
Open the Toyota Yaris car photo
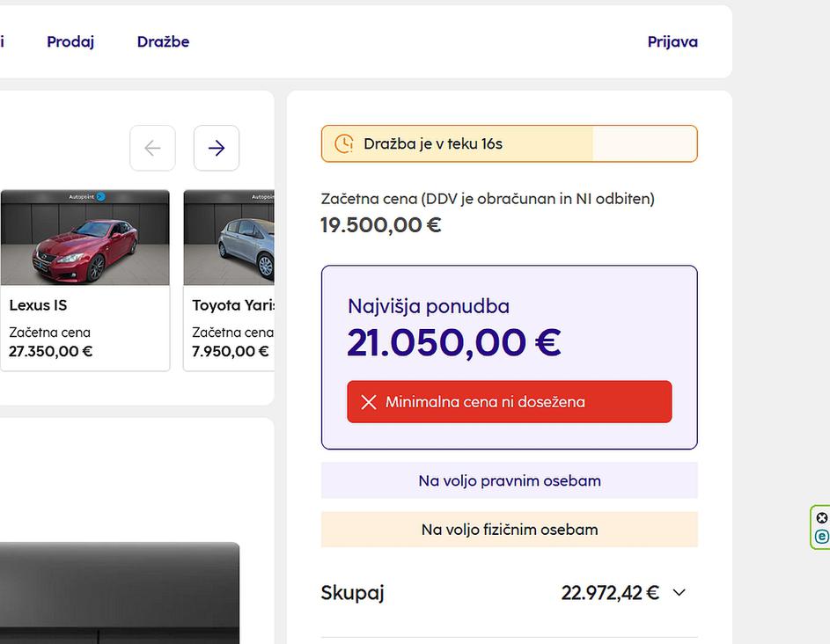pyautogui.click(x=230, y=242)
